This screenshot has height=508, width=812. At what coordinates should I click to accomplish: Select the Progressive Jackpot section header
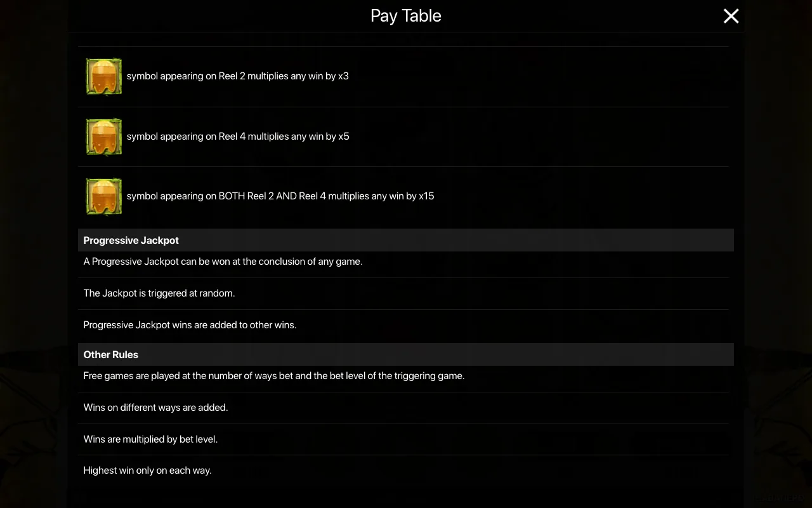pyautogui.click(x=406, y=240)
